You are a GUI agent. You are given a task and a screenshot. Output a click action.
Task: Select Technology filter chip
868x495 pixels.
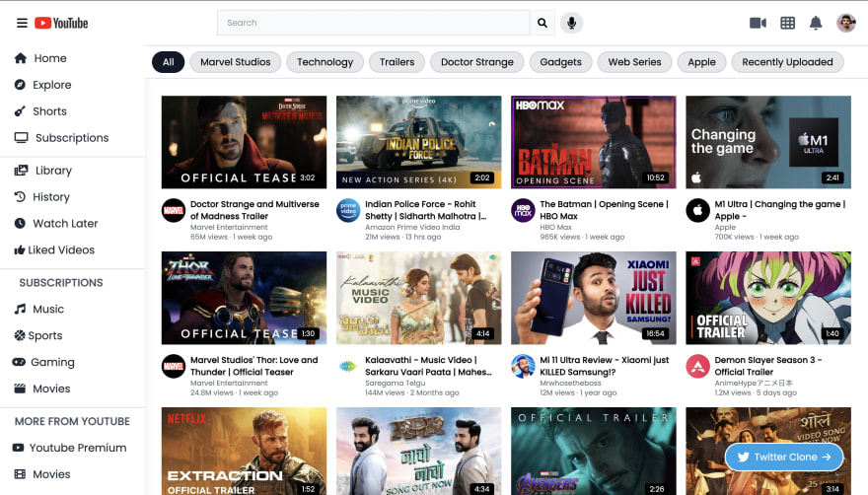pyautogui.click(x=325, y=62)
